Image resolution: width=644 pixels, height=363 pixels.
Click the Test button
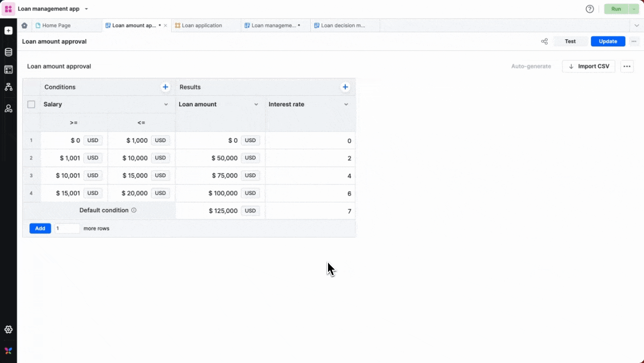pyautogui.click(x=570, y=41)
